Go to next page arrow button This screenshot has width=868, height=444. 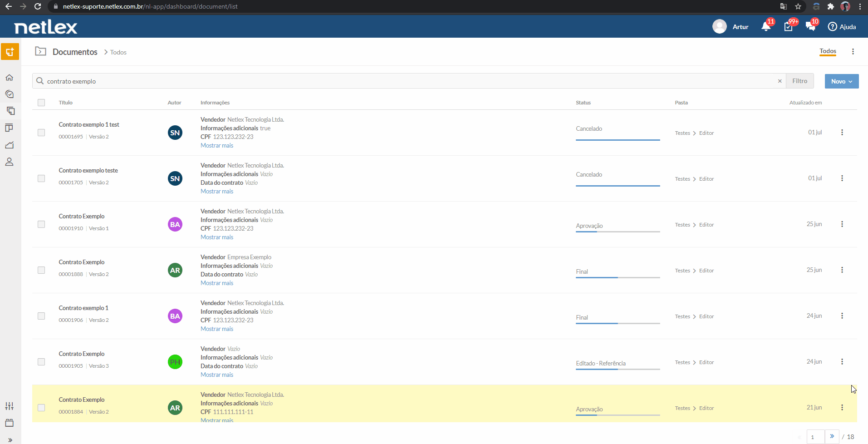tap(832, 436)
